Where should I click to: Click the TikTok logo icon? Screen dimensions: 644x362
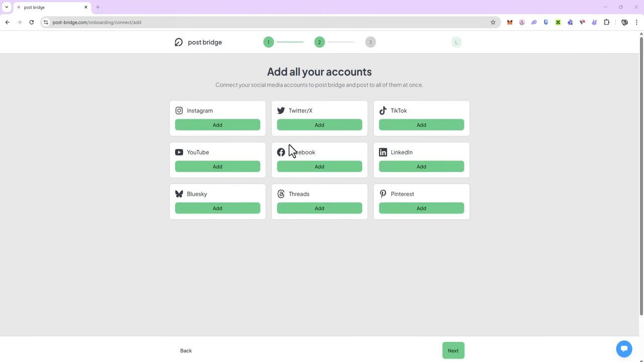[x=383, y=111]
